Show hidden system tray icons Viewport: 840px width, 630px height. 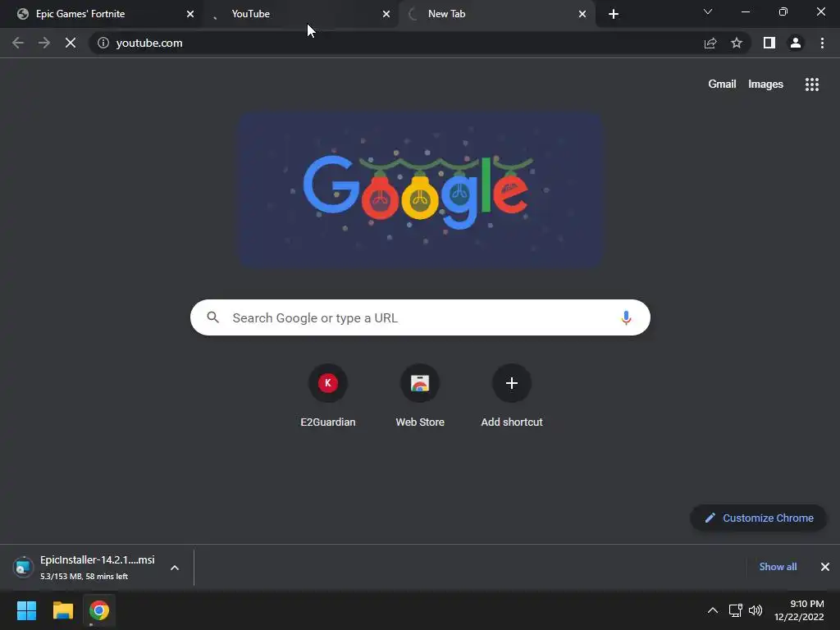[713, 610]
